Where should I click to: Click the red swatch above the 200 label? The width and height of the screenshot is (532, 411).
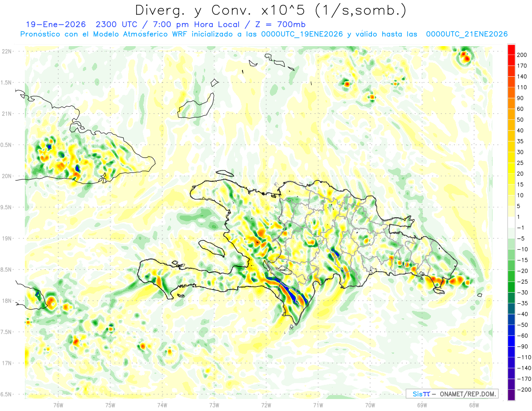click(511, 50)
